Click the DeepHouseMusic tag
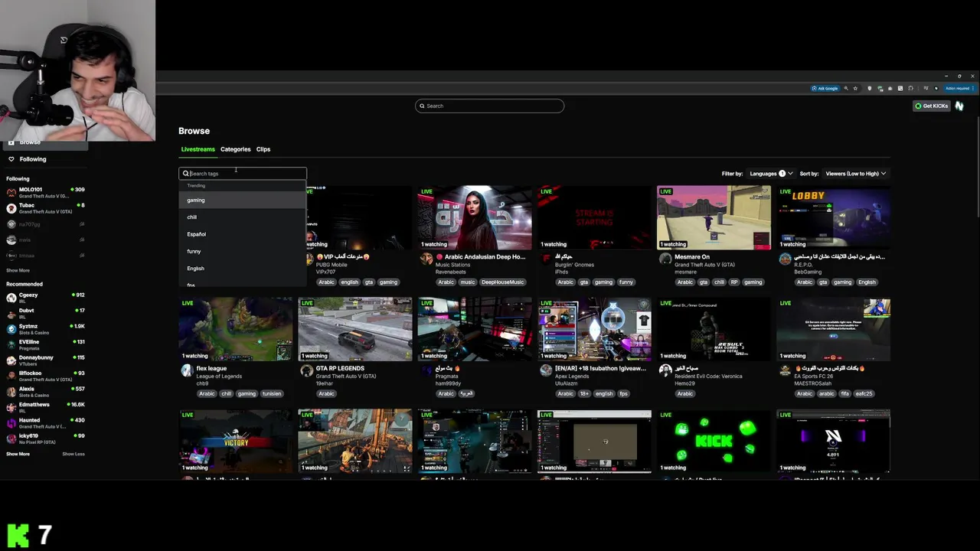This screenshot has height=551, width=980. tap(502, 282)
